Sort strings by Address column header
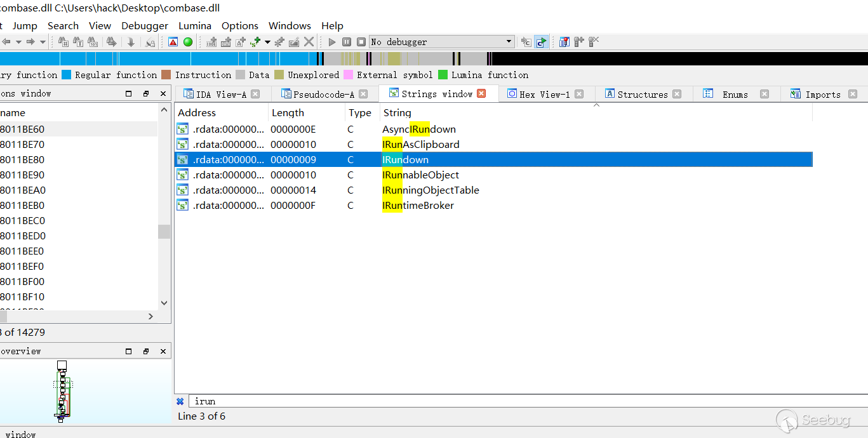 point(221,113)
